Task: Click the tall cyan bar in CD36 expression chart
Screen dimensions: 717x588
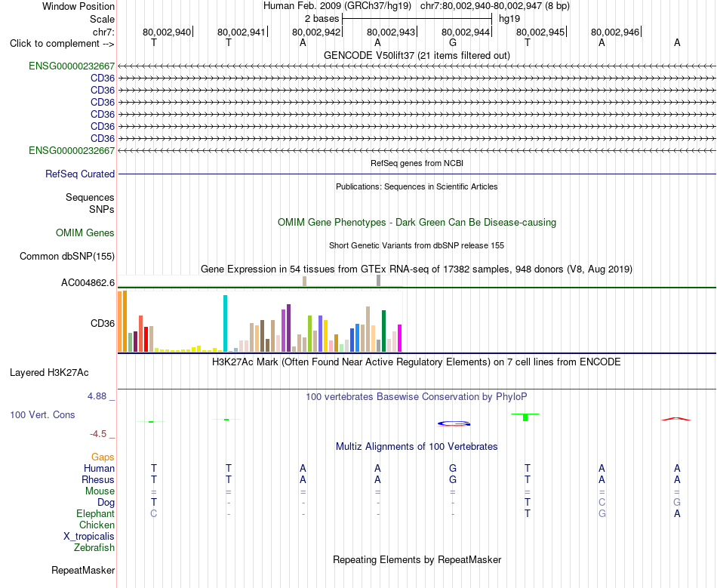Action: pos(225,323)
